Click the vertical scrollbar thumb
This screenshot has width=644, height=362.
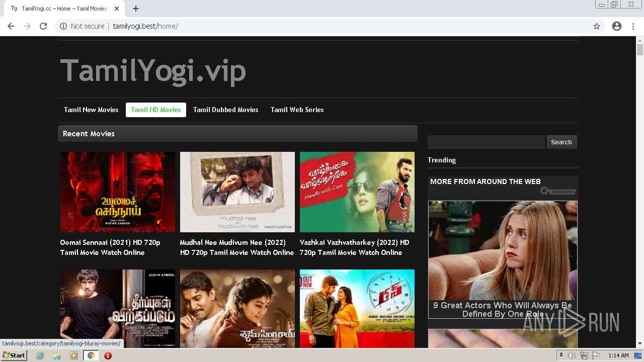pyautogui.click(x=640, y=50)
